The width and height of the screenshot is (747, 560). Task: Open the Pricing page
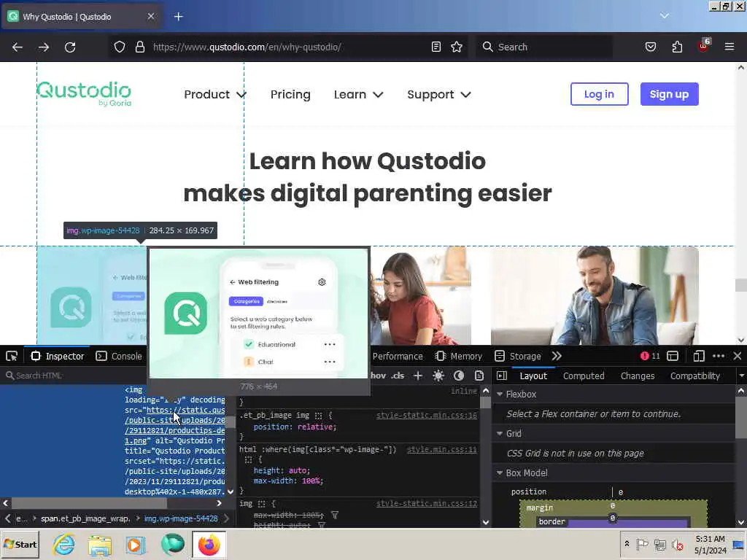[x=290, y=94]
